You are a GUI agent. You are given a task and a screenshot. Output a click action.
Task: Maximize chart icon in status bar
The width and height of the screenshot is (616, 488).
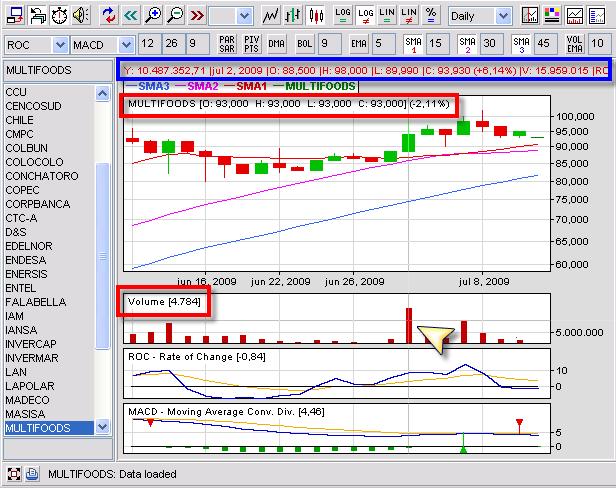tap(14, 474)
